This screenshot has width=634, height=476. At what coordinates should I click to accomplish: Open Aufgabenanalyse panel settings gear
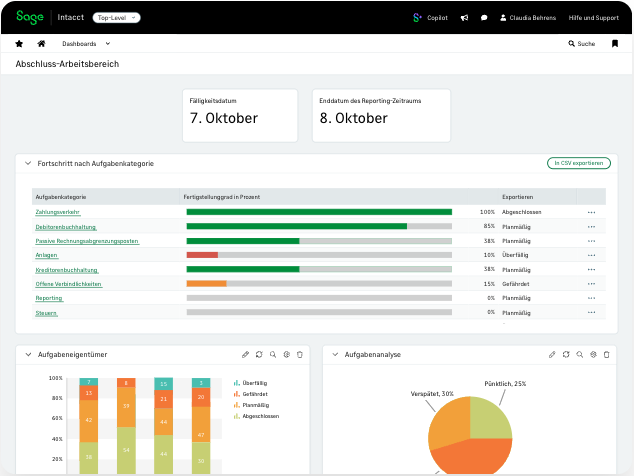594,355
